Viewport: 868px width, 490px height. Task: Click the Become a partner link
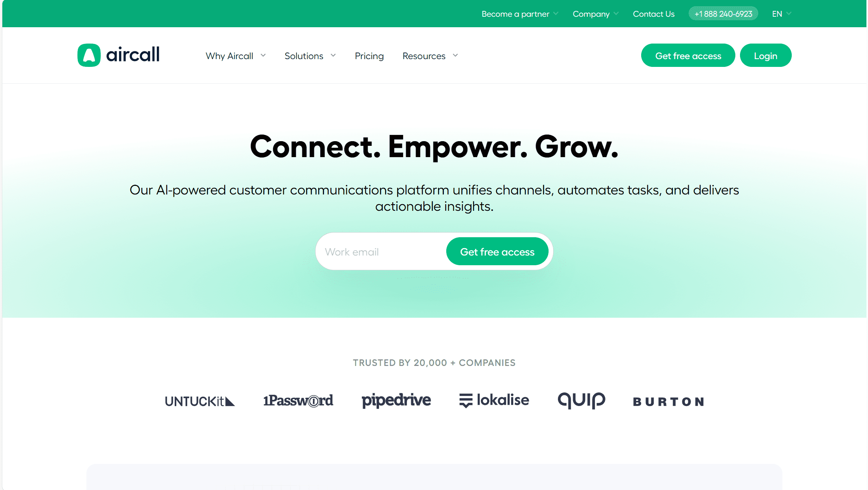tap(516, 13)
